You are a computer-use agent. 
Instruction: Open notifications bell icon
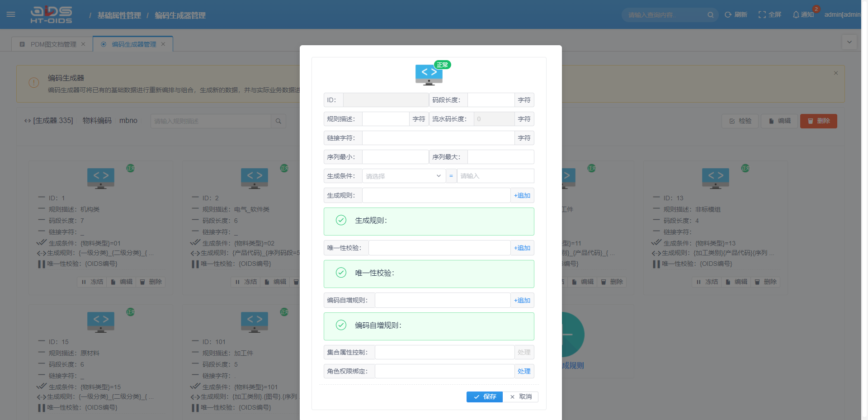click(x=796, y=15)
